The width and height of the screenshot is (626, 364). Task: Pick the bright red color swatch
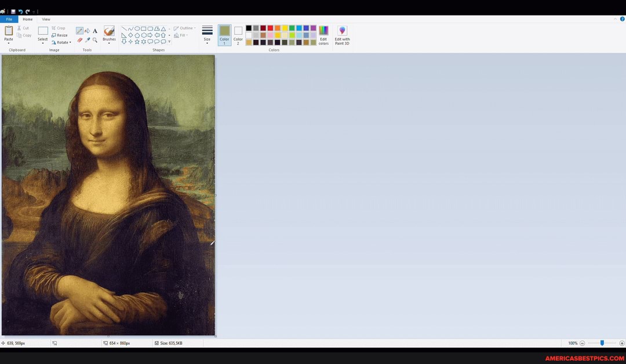(270, 28)
